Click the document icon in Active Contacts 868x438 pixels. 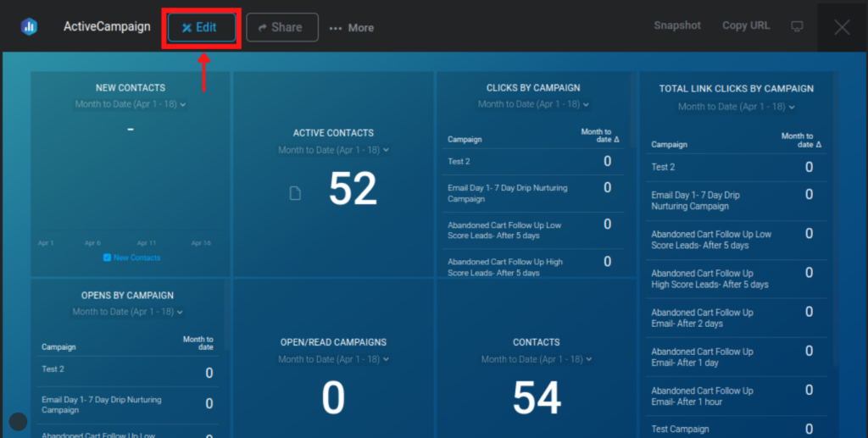pos(295,193)
